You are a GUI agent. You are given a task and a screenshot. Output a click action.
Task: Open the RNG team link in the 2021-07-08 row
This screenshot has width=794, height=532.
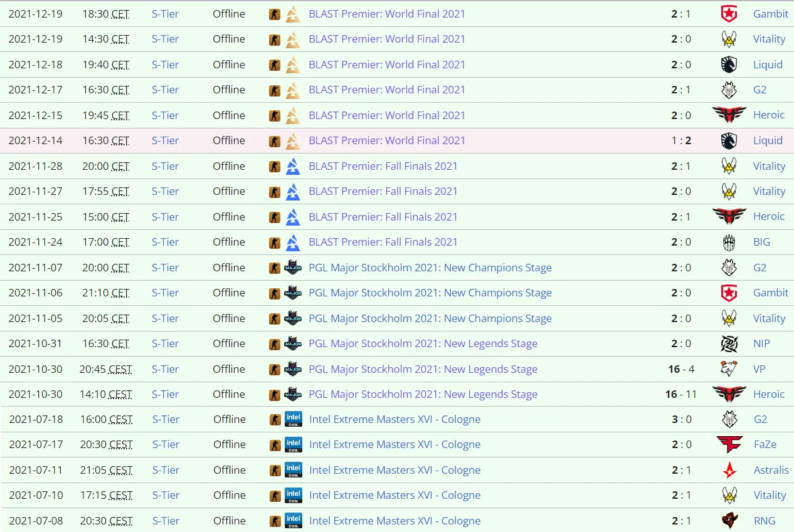coord(765,521)
